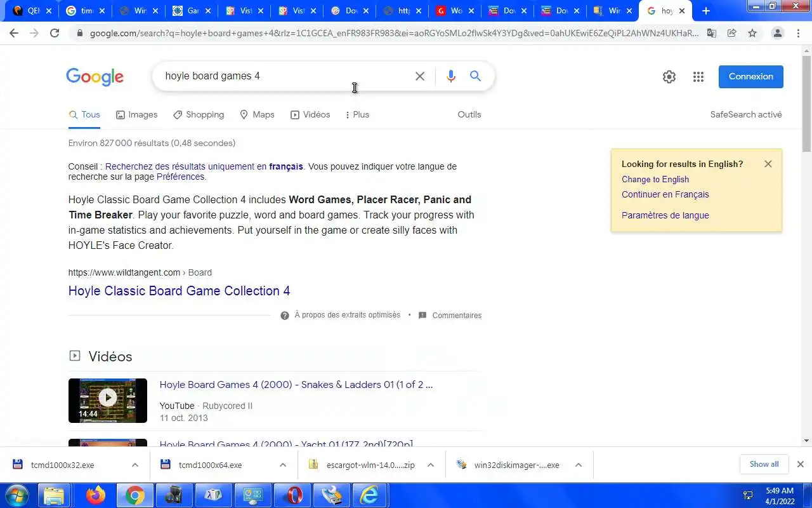The height and width of the screenshot is (508, 812).
Task: Click the browser address bar URL
Action: pyautogui.click(x=393, y=34)
